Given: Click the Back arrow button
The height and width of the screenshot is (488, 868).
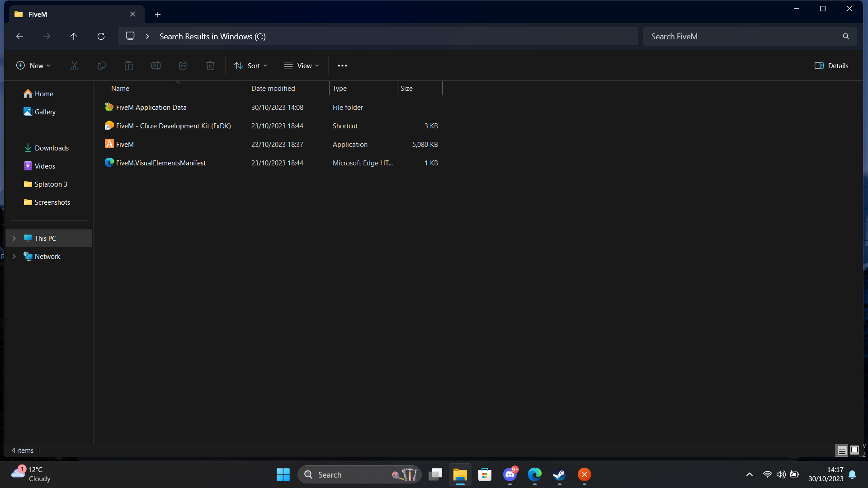Looking at the screenshot, I should [x=19, y=36].
